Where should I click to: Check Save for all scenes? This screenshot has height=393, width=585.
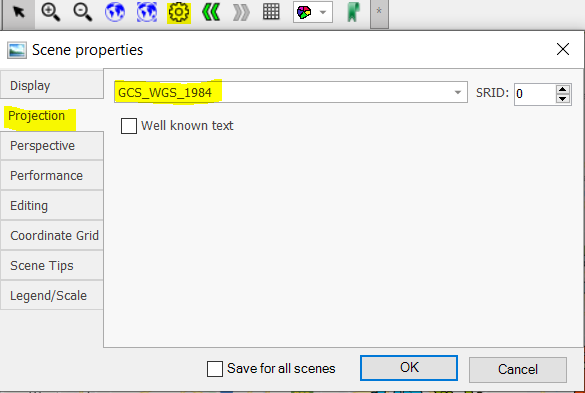[215, 369]
